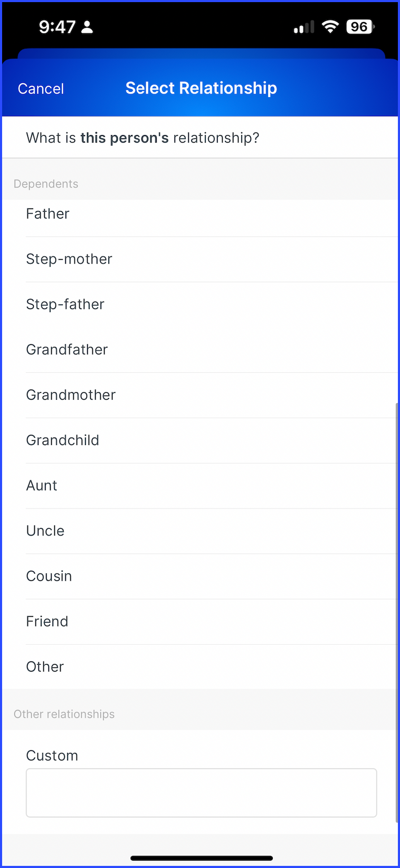Choose Friend as the relationship
Viewport: 400px width, 868px height.
pos(201,622)
